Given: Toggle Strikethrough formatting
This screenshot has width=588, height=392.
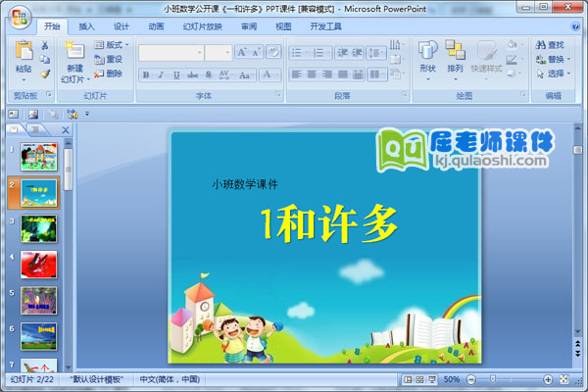Looking at the screenshot, I should pyautogui.click(x=192, y=74).
